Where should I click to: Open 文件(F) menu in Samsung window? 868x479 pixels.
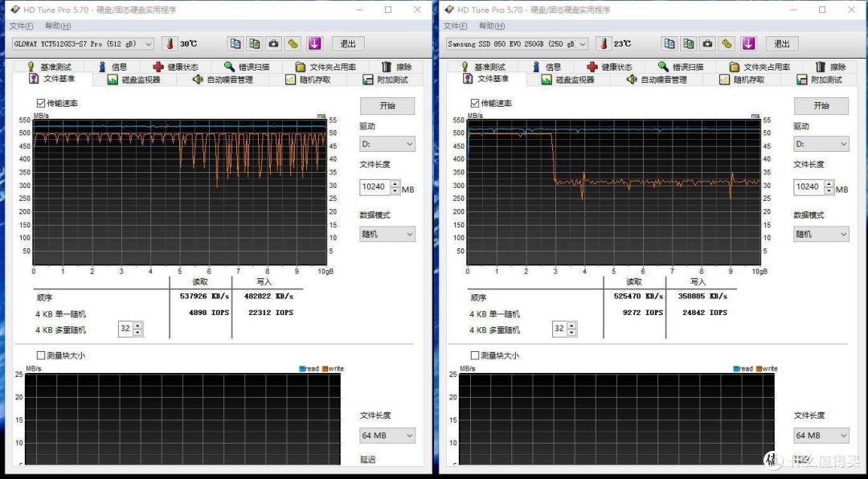[455, 26]
